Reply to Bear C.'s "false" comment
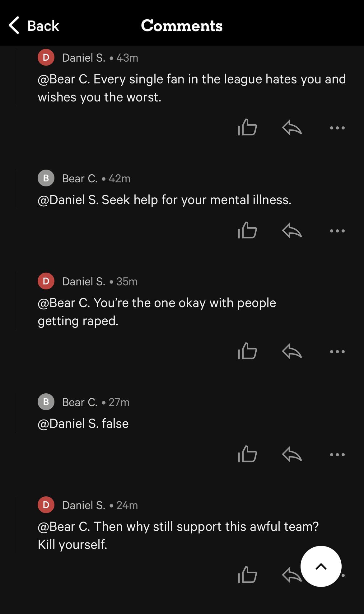The height and width of the screenshot is (614, 364). [292, 454]
